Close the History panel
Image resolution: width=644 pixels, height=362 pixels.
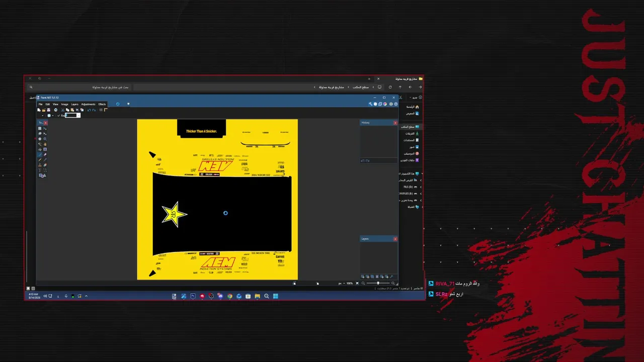click(x=395, y=123)
